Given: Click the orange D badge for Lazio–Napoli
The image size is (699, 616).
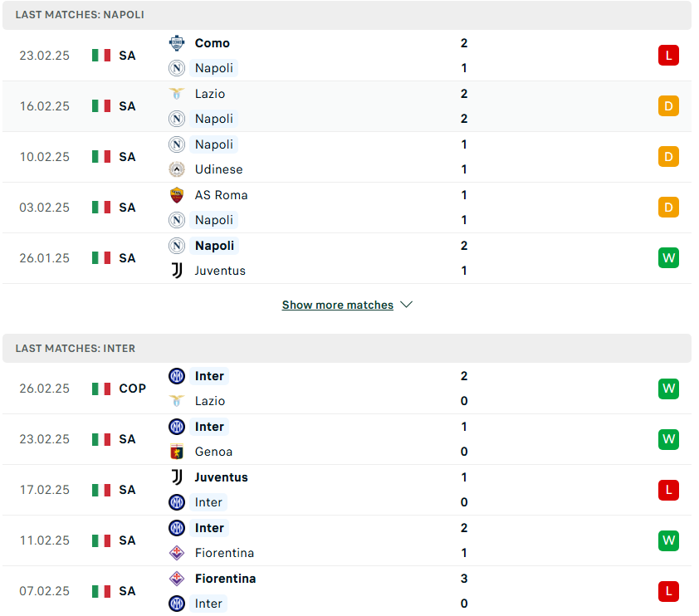Looking at the screenshot, I should tap(668, 106).
